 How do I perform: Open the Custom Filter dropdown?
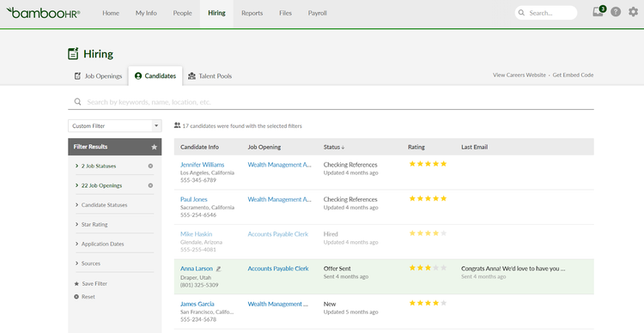(x=114, y=126)
